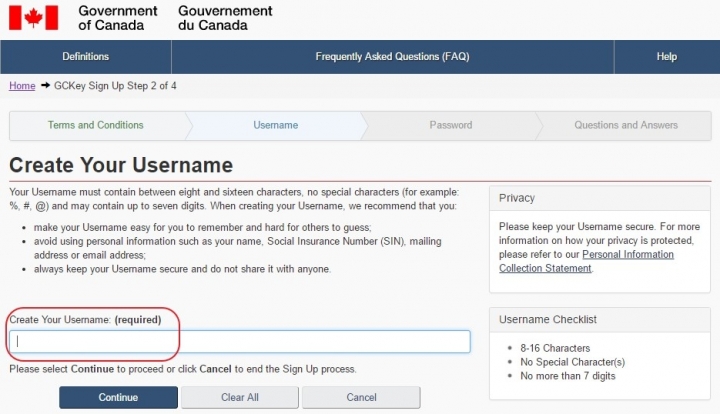Image resolution: width=720 pixels, height=414 pixels.
Task: Click the breadcrumb arrow icon after Home
Action: click(45, 85)
